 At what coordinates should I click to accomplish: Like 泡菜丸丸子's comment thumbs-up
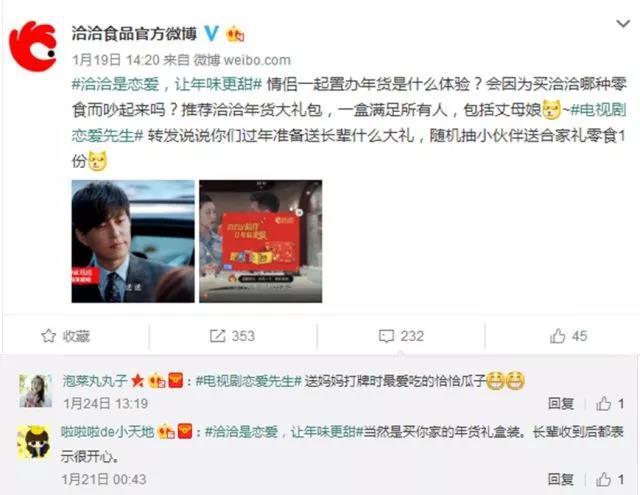[x=610, y=404]
